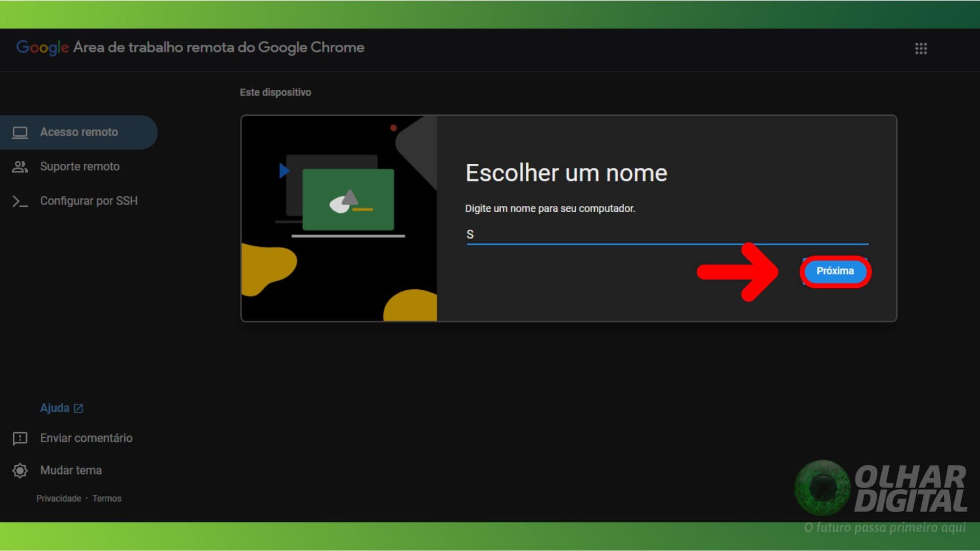Click 'Digite um nome para seu computador' text
The image size is (980, 551).
point(550,209)
